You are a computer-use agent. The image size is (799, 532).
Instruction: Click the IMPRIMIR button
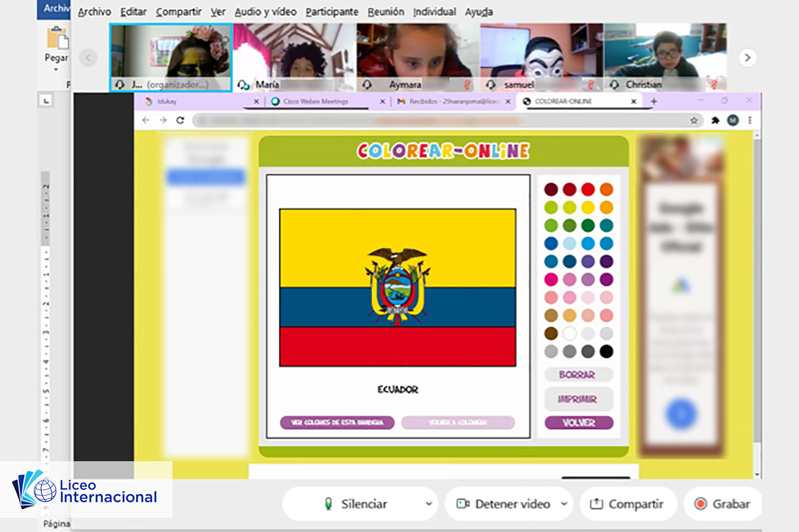(x=578, y=399)
